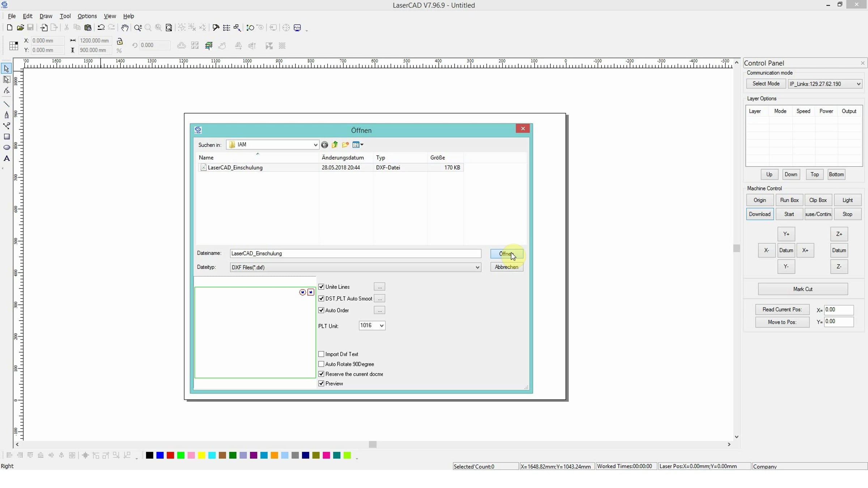Image resolution: width=868 pixels, height=488 pixels.
Task: Pick the red color swatch
Action: tap(170, 455)
